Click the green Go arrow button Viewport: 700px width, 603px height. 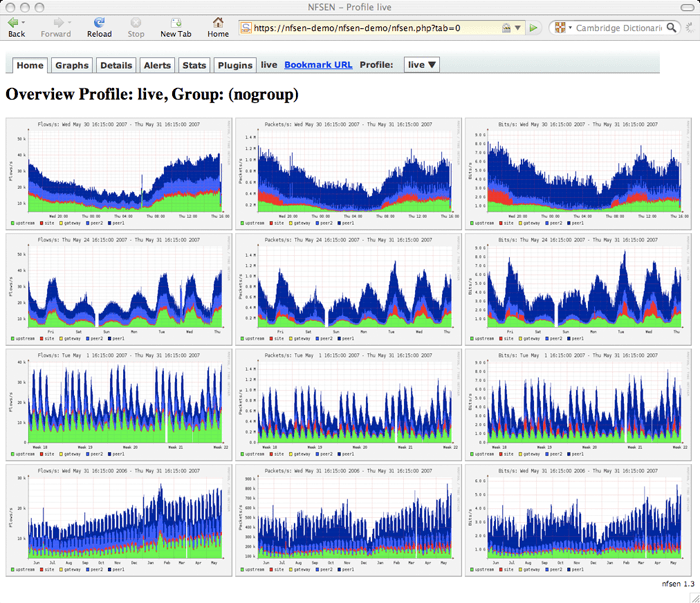tap(533, 28)
